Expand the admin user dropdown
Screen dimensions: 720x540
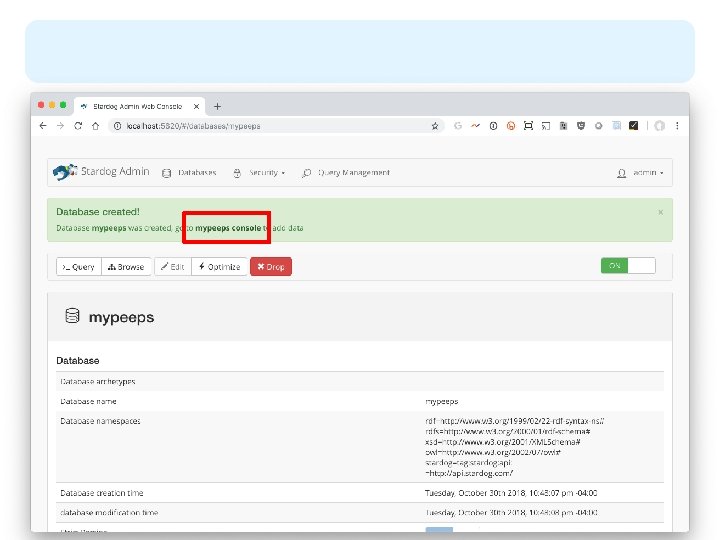pyautogui.click(x=641, y=173)
